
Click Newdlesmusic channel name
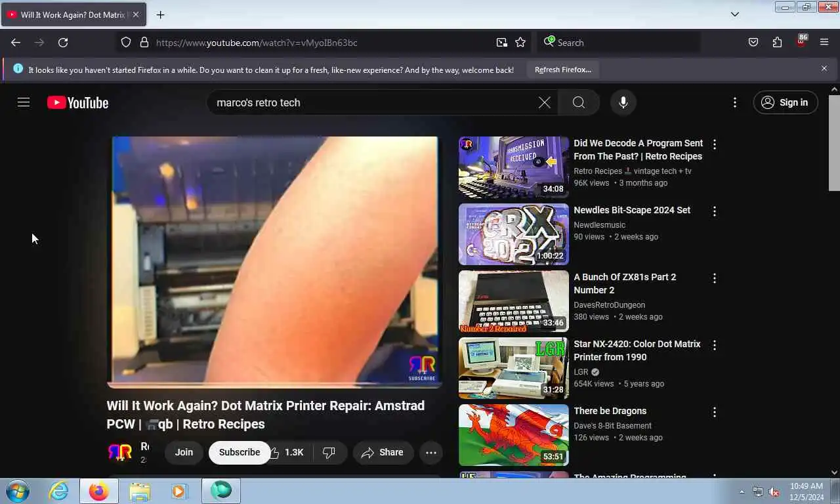click(x=599, y=225)
